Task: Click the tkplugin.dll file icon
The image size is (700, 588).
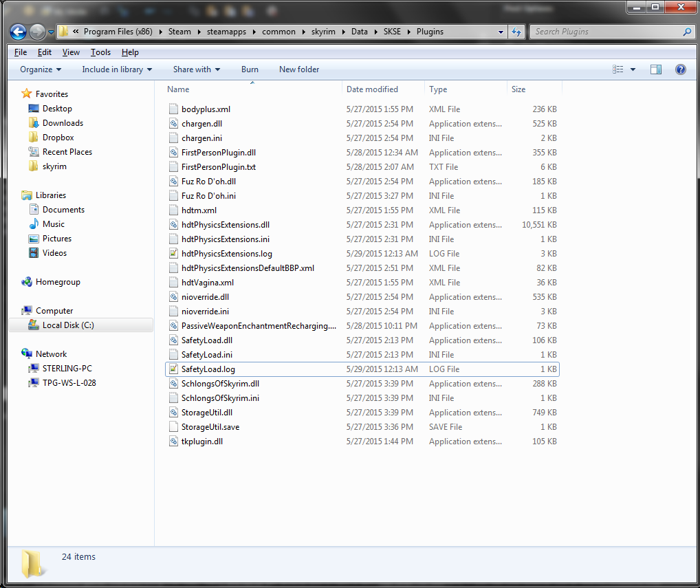Action: coord(174,441)
